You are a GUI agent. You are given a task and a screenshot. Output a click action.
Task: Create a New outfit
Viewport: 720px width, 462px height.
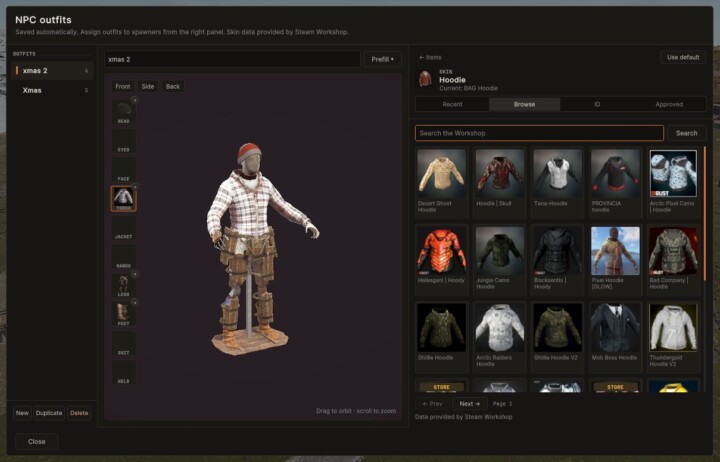click(22, 413)
